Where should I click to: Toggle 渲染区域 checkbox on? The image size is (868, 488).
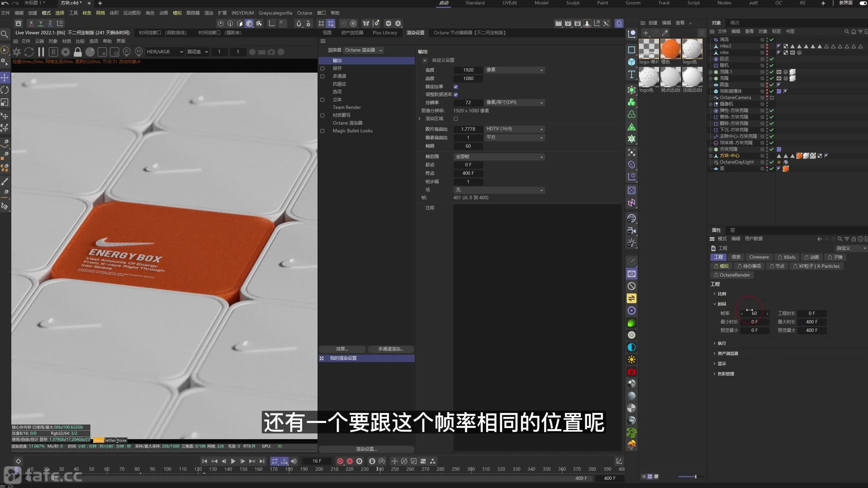click(x=455, y=119)
